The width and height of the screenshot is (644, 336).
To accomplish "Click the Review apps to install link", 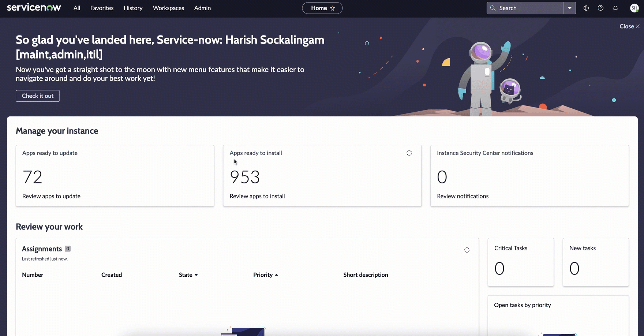I will coord(257,196).
